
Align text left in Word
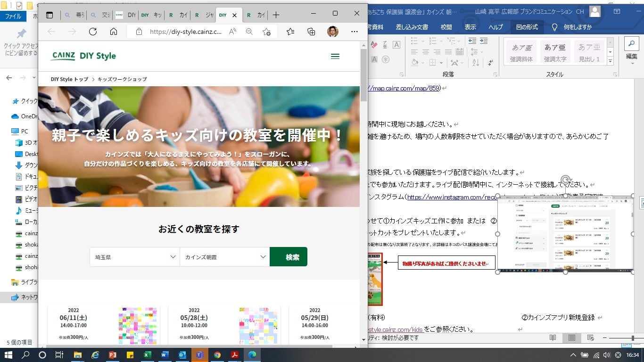(415, 52)
